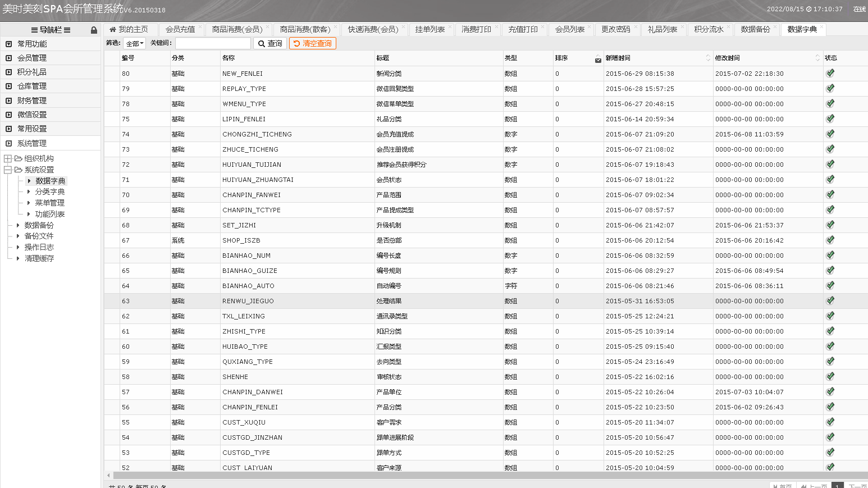Viewport: 868px width, 488px height.
Task: Click the folder icon next to 组织机构
Action: [19, 159]
